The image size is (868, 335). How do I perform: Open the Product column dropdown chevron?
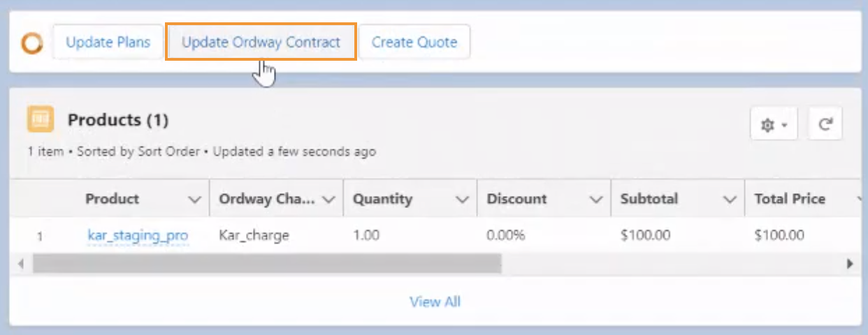pyautogui.click(x=195, y=200)
